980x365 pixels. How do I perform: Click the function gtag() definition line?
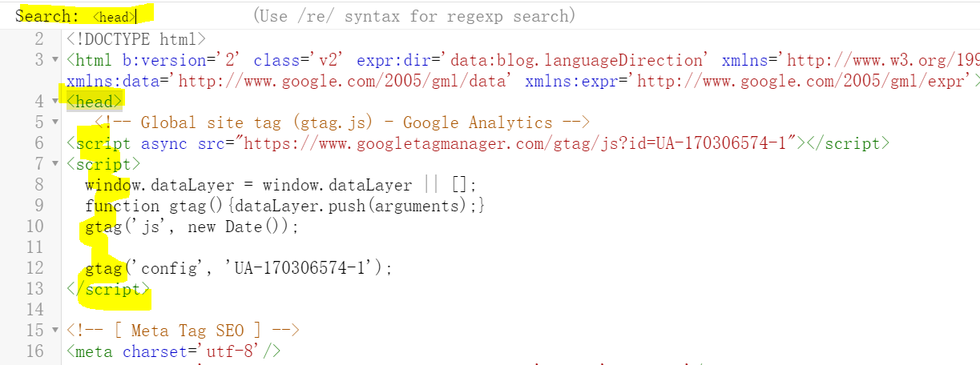tap(285, 206)
